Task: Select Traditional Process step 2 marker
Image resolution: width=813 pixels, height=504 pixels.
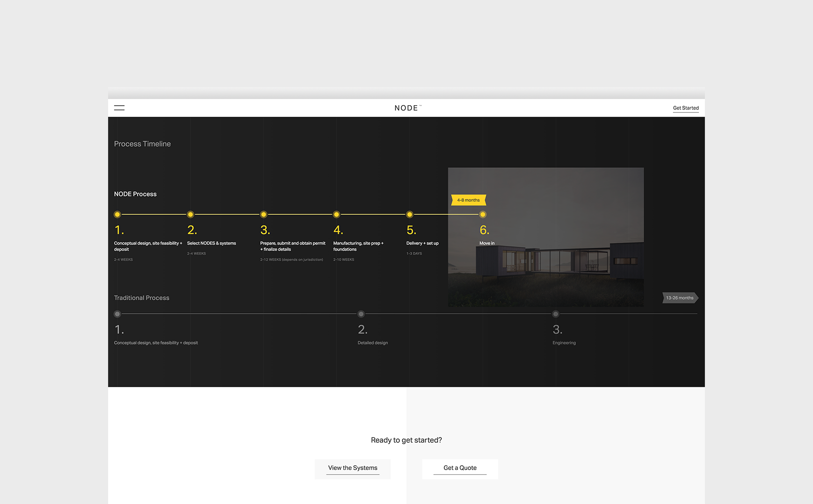Action: point(361,314)
